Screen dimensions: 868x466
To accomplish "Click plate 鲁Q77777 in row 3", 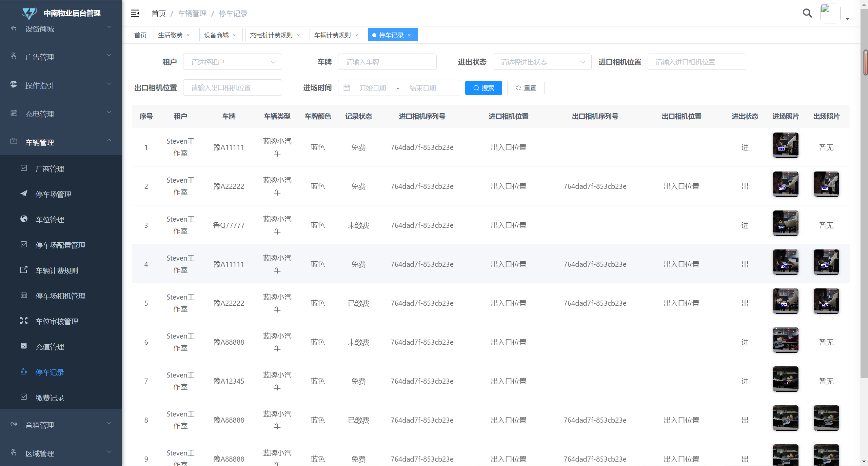I will pos(229,225).
